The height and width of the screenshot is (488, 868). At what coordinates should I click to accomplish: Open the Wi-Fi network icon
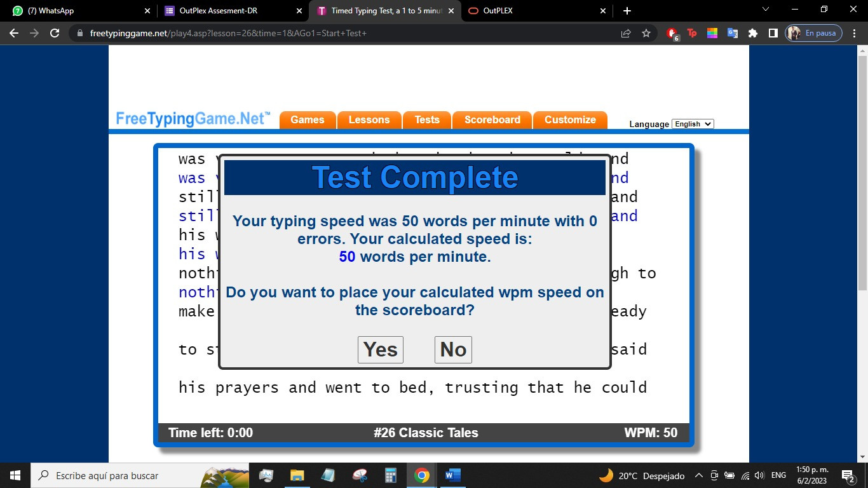pos(745,475)
